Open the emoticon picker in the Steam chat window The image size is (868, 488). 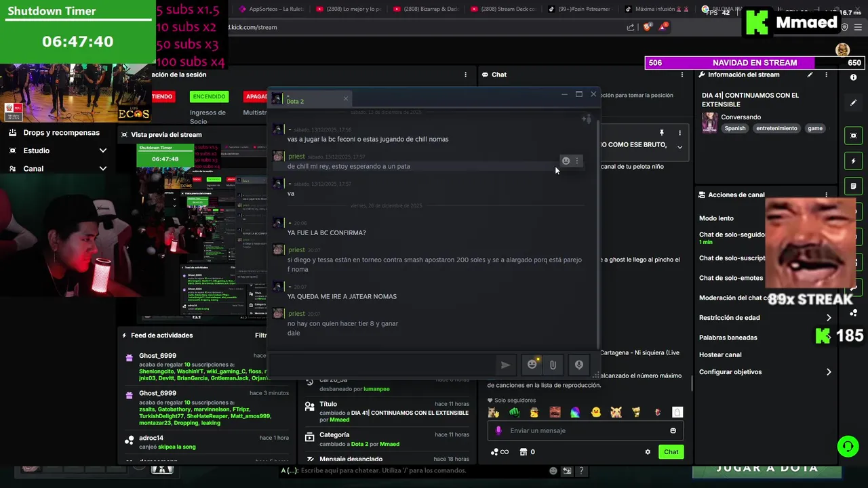click(x=532, y=365)
